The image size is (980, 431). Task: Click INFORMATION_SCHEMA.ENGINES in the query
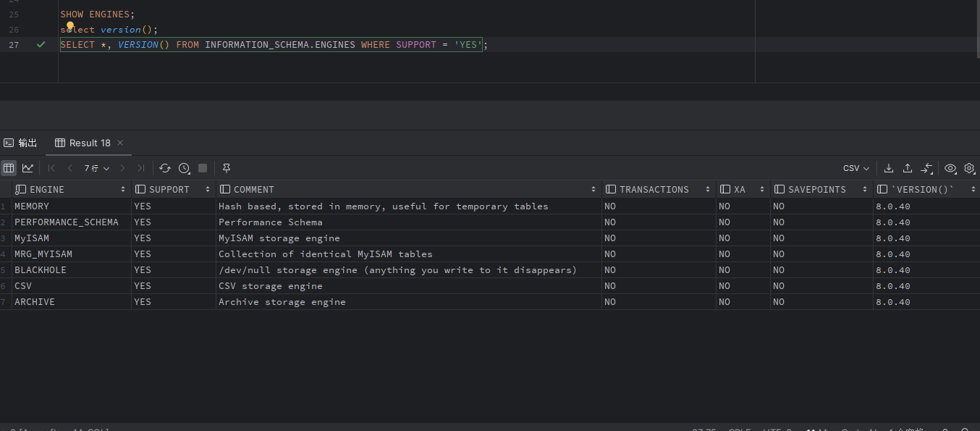[280, 45]
